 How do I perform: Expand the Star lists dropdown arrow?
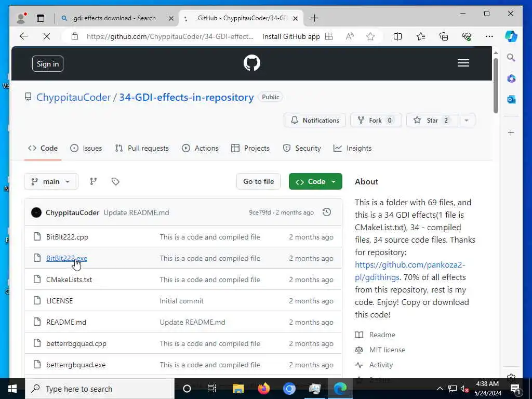point(467,120)
